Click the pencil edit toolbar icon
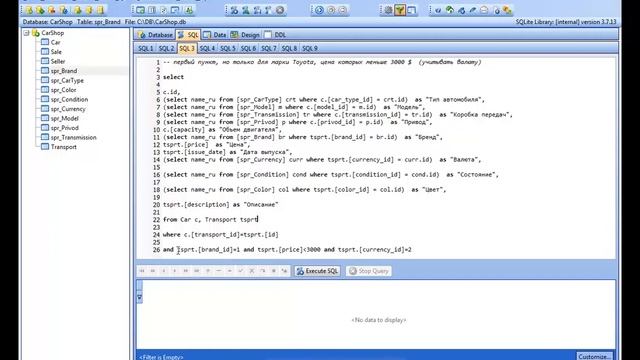 pos(473,10)
